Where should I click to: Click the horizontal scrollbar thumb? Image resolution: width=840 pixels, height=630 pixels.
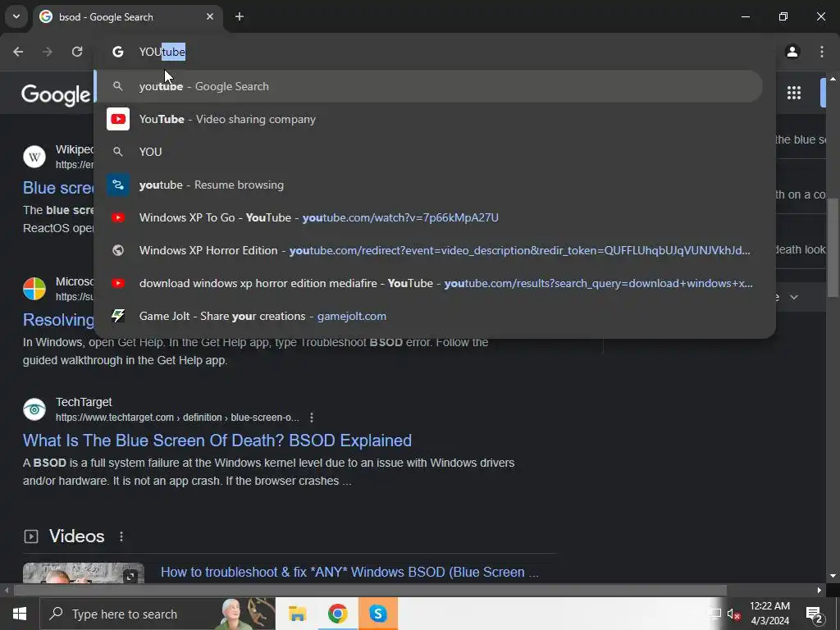pos(370,591)
